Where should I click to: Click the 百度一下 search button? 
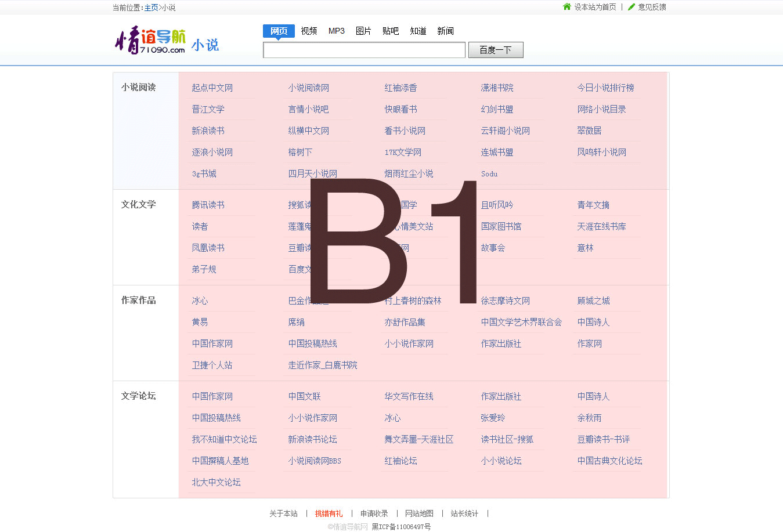pyautogui.click(x=496, y=50)
